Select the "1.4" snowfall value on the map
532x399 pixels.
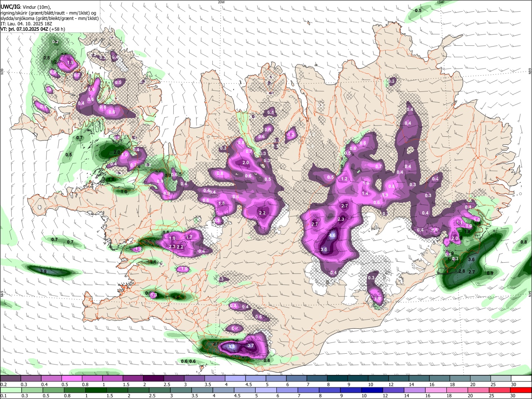point(365,193)
